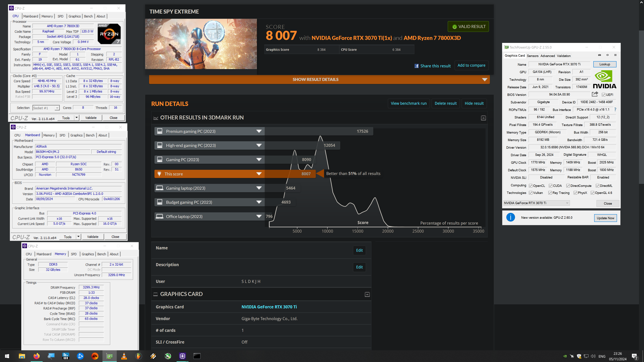Open the Windows Start menu
The height and width of the screenshot is (362, 644).
tap(7, 356)
